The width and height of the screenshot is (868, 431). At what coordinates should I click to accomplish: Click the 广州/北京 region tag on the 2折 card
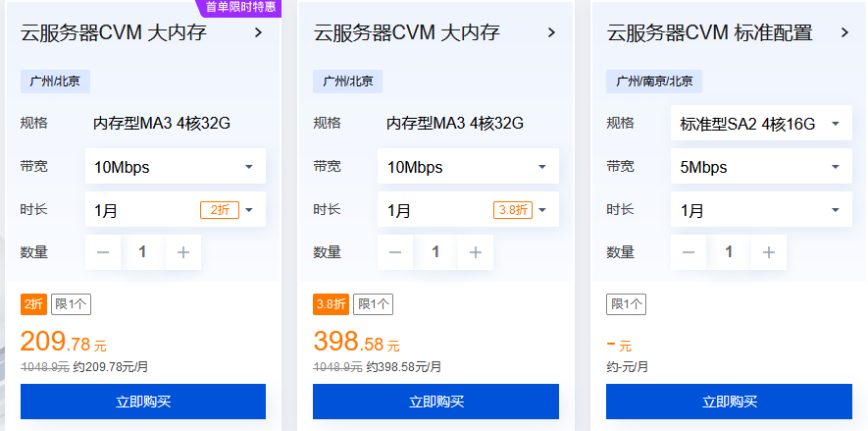[x=55, y=81]
